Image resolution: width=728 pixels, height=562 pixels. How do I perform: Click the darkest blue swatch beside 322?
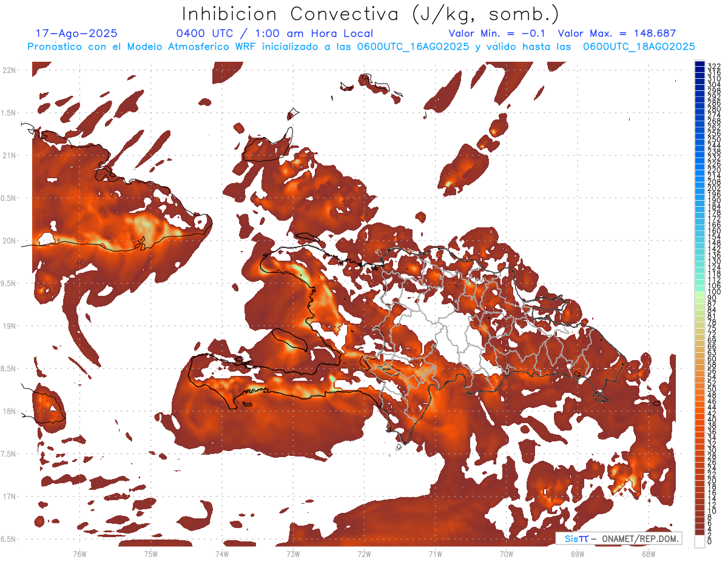pyautogui.click(x=699, y=64)
